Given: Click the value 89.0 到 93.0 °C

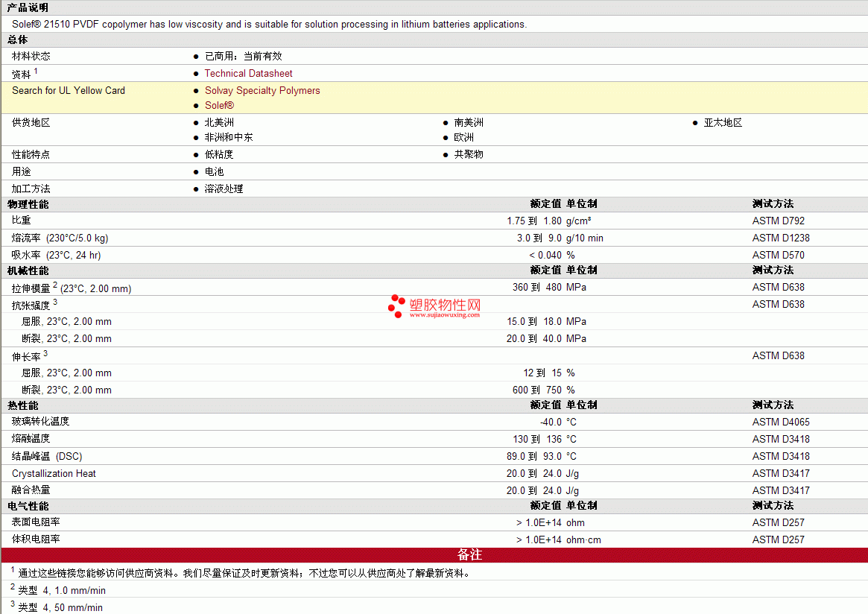Looking at the screenshot, I should coord(542,457).
